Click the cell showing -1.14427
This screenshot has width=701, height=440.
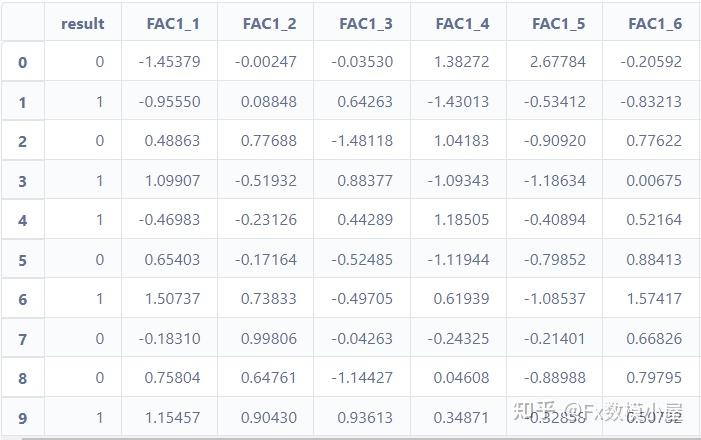(364, 378)
